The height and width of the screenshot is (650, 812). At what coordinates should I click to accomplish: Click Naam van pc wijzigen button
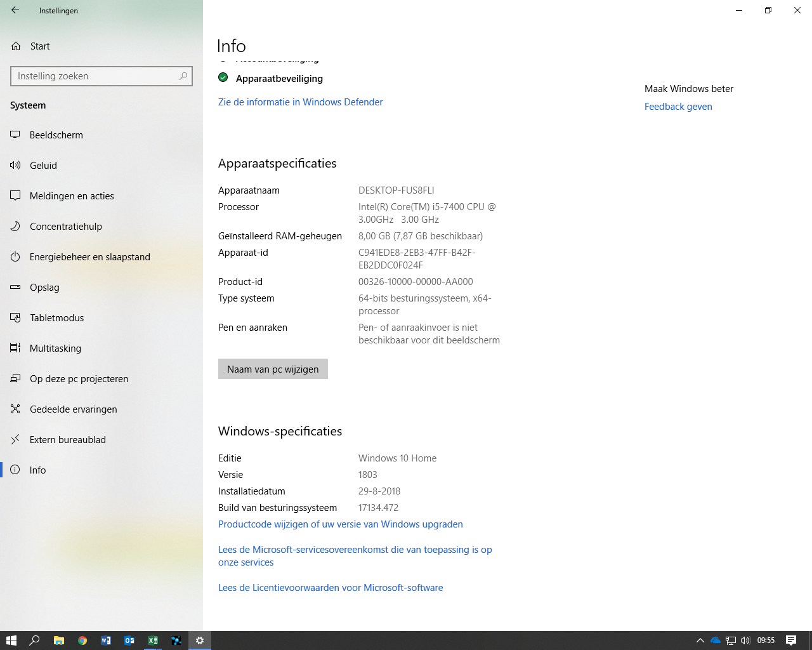[x=273, y=369]
